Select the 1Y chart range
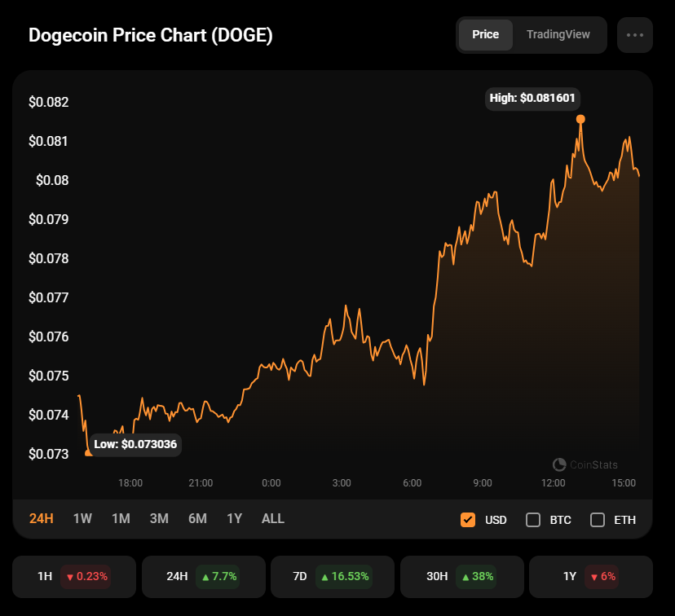The width and height of the screenshot is (675, 616). pos(234,519)
